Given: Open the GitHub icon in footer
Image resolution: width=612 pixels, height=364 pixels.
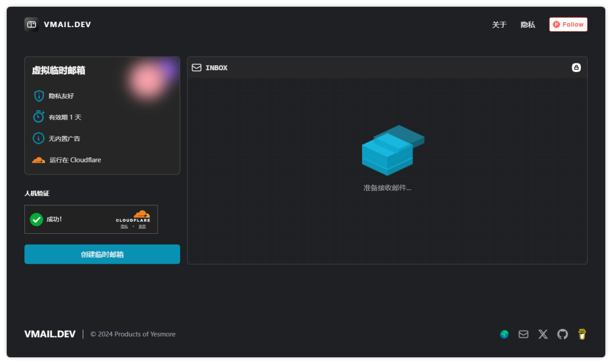Looking at the screenshot, I should tap(563, 335).
